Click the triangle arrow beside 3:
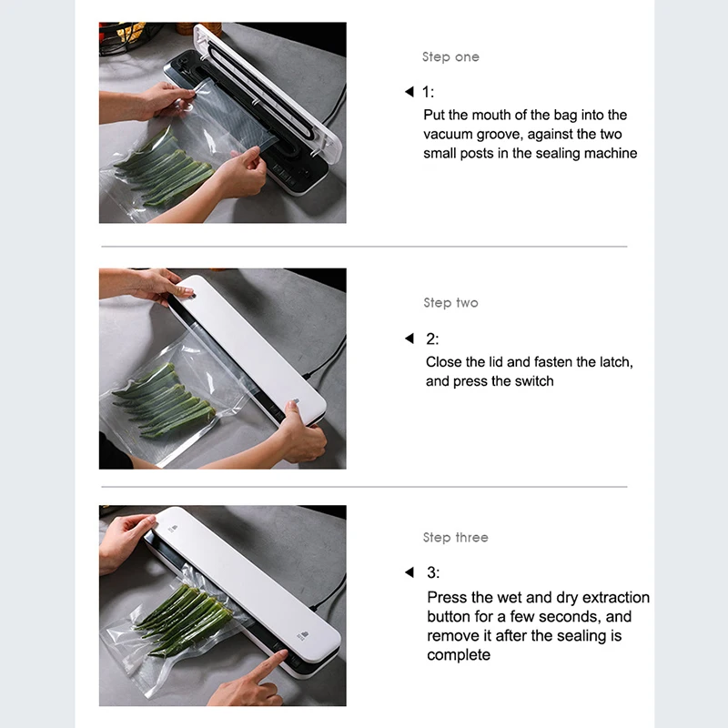The width and height of the screenshot is (728, 728). tap(409, 572)
